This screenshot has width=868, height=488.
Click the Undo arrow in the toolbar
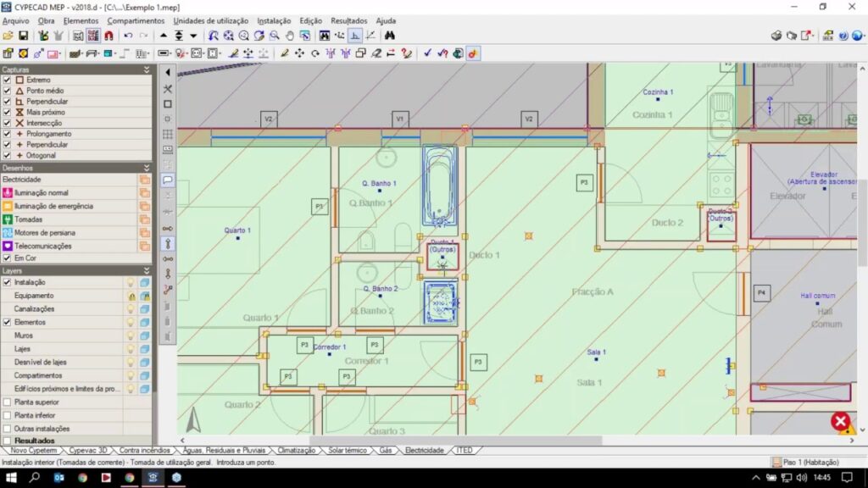coord(128,36)
